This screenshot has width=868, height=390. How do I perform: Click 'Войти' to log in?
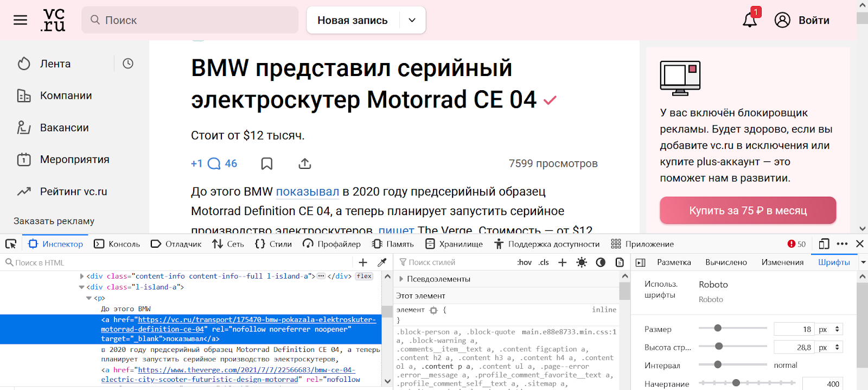pos(802,20)
